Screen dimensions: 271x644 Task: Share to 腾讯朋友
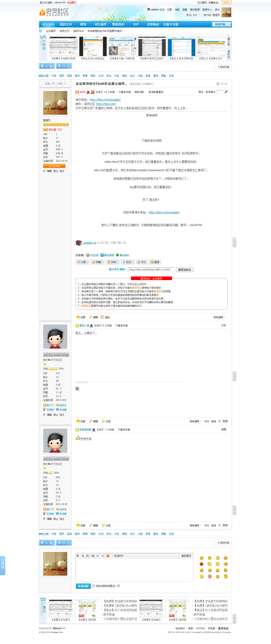[x=123, y=255]
